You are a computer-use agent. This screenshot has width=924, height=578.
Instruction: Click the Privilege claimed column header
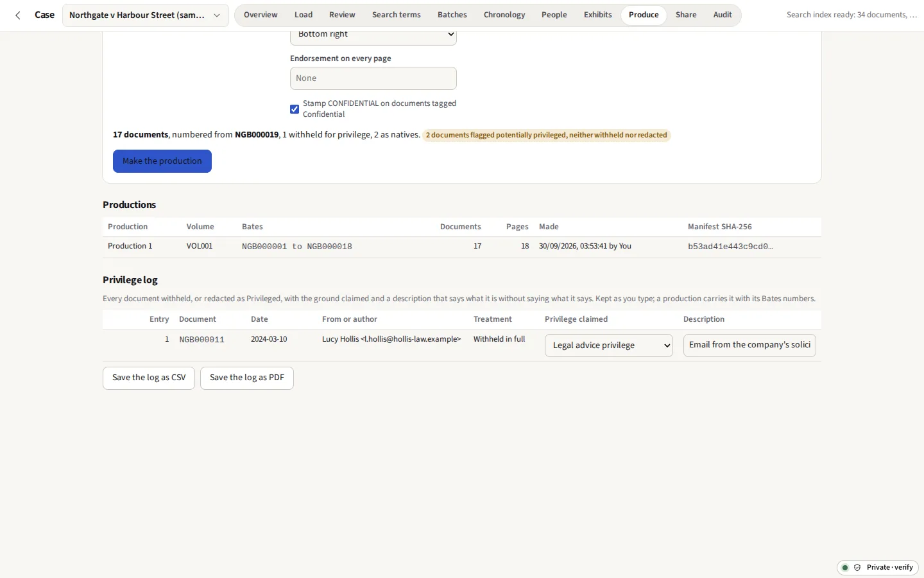(576, 319)
